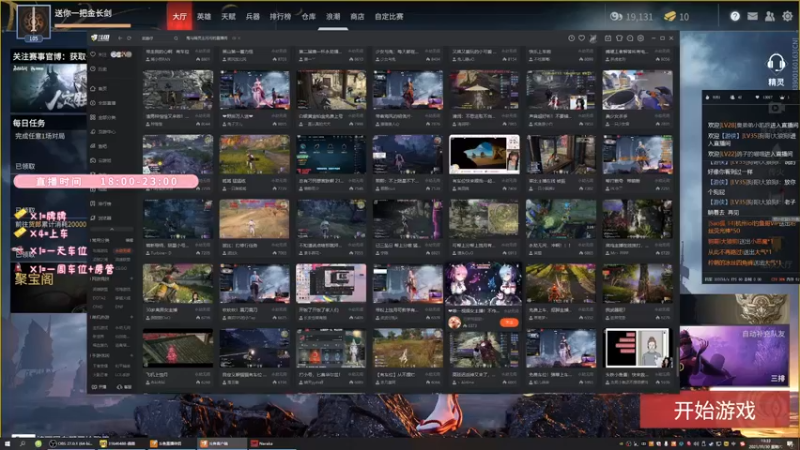The height and width of the screenshot is (450, 800).
Task: Switch to the 天赋 tab
Action: click(228, 16)
